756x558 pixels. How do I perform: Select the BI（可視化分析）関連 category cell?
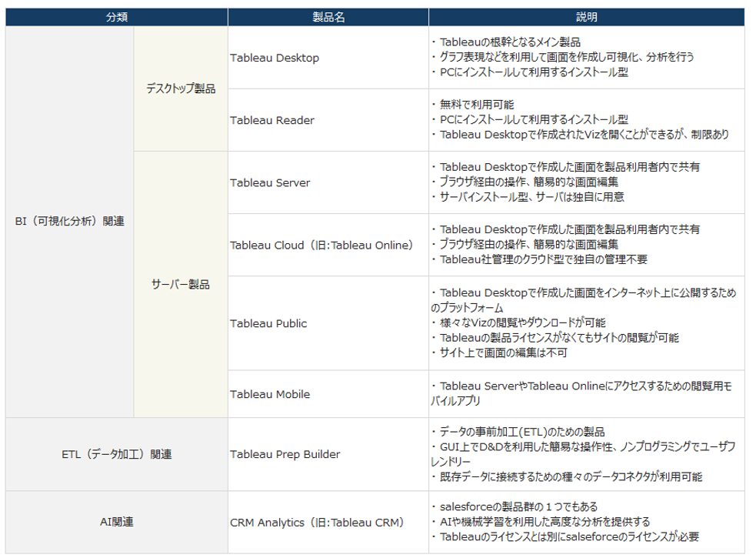[70, 222]
